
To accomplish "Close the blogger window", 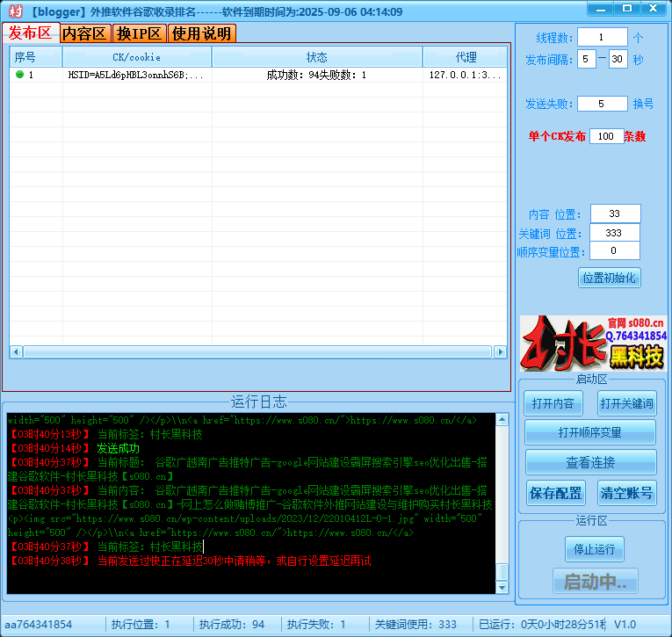I will pyautogui.click(x=654, y=9).
